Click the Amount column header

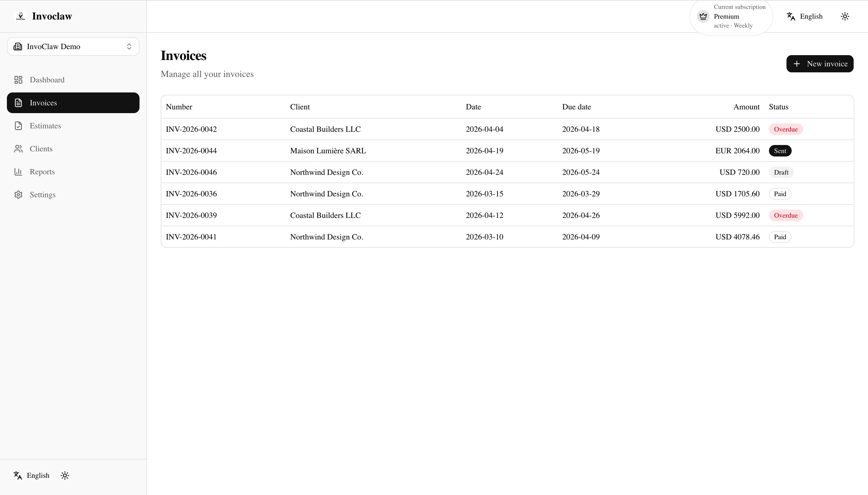(746, 107)
